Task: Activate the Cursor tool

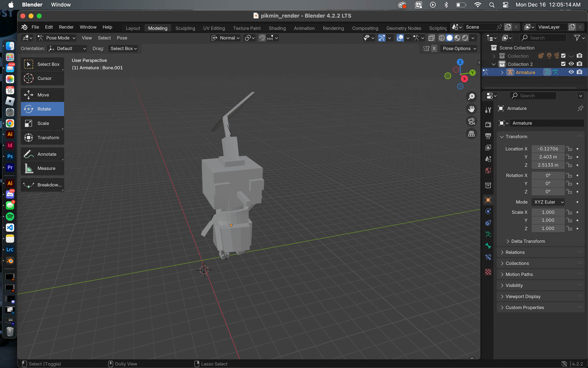Action: point(43,78)
